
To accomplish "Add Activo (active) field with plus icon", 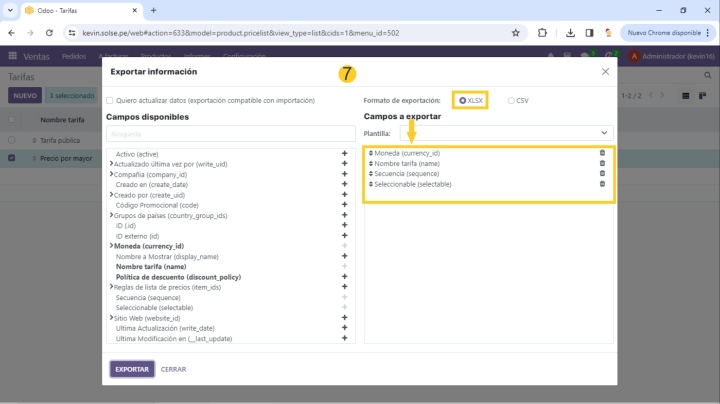I will tap(344, 154).
